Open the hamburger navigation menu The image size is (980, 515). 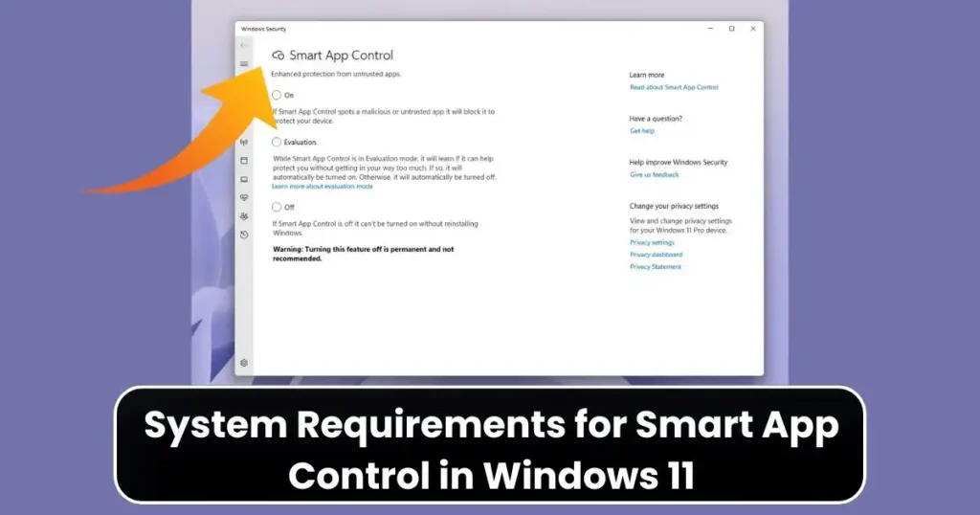[x=244, y=64]
